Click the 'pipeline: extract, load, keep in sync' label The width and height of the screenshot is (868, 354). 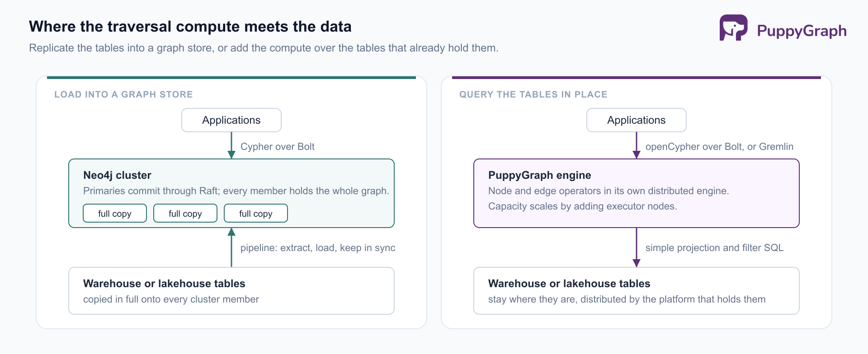(x=318, y=247)
